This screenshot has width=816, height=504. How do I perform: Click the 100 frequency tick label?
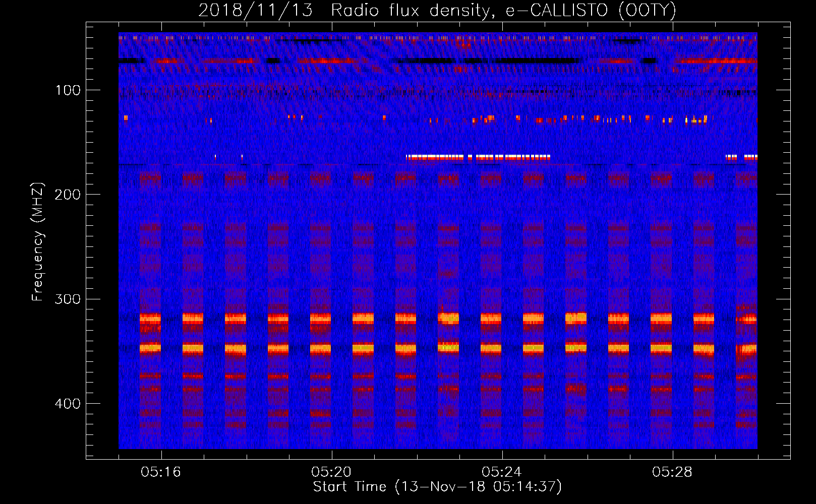click(68, 90)
